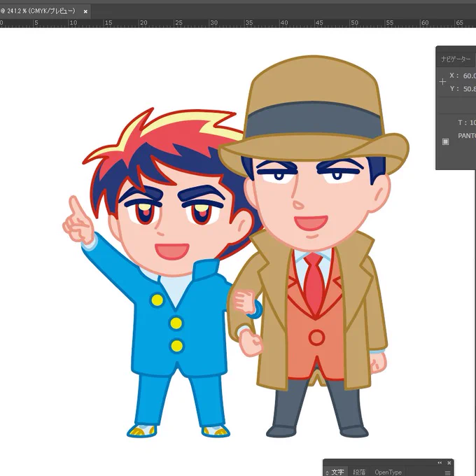Select the top yellow button on blue jacket
The image size is (476, 476).
pos(157,300)
